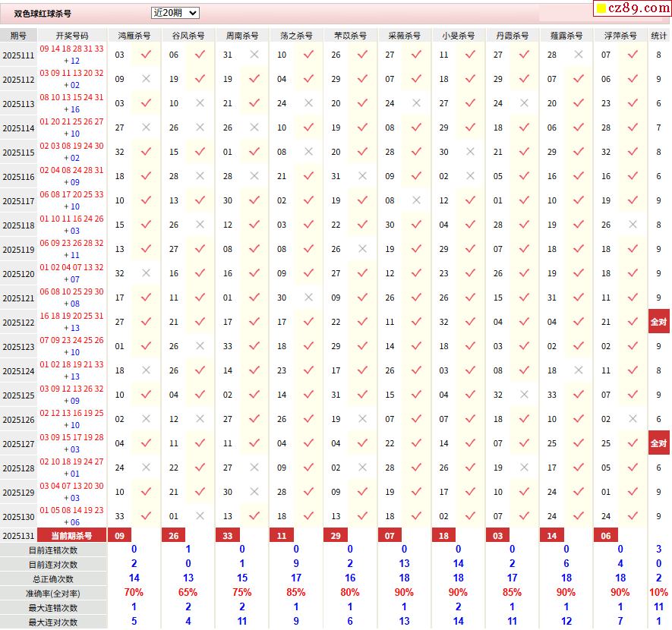Click the 小旻杀号 column header
672x630 pixels.
click(x=458, y=36)
